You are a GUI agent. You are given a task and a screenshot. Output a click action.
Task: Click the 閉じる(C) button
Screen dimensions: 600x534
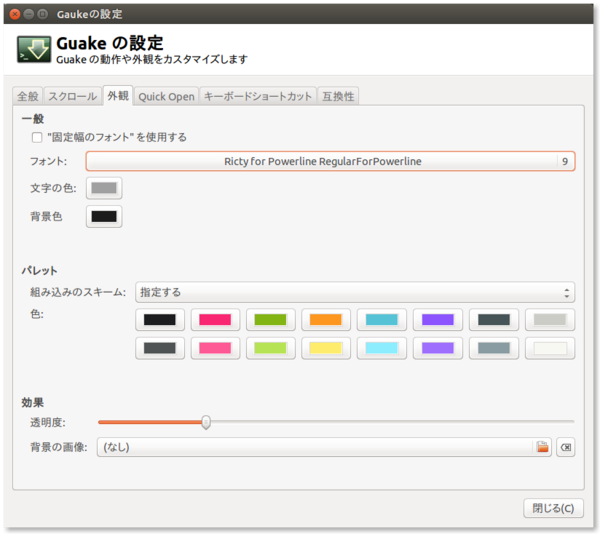[553, 508]
